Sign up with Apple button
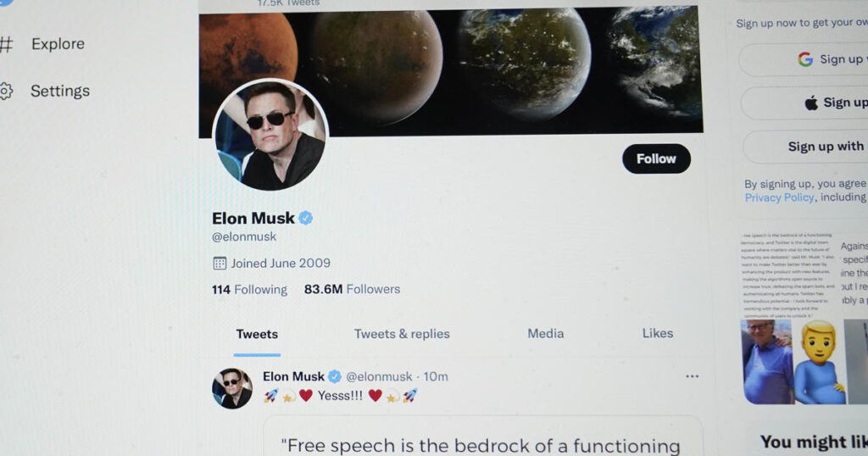The image size is (868, 456). 804,103
